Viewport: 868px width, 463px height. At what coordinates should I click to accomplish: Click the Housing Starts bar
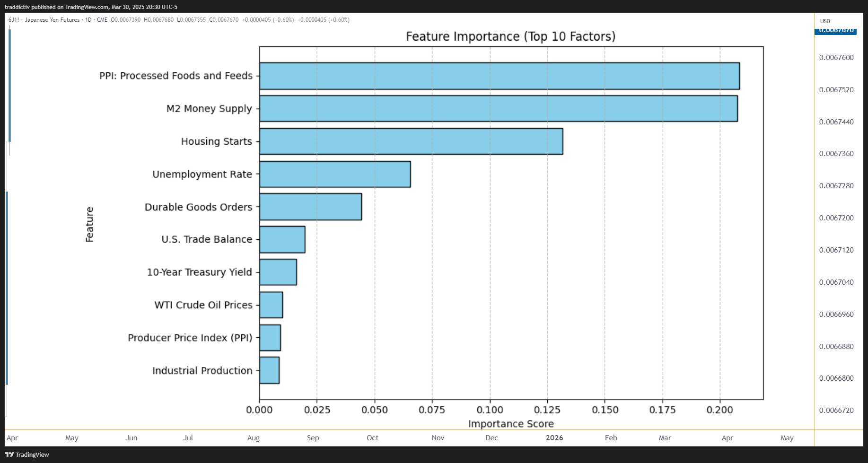pyautogui.click(x=411, y=141)
